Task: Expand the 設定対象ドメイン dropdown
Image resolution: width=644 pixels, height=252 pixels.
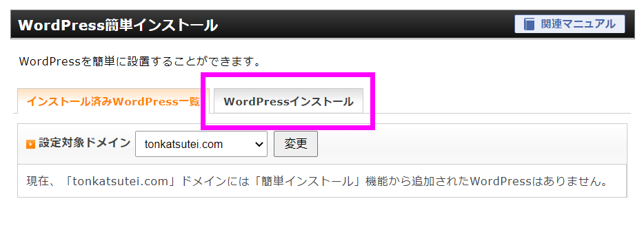Action: pyautogui.click(x=201, y=144)
